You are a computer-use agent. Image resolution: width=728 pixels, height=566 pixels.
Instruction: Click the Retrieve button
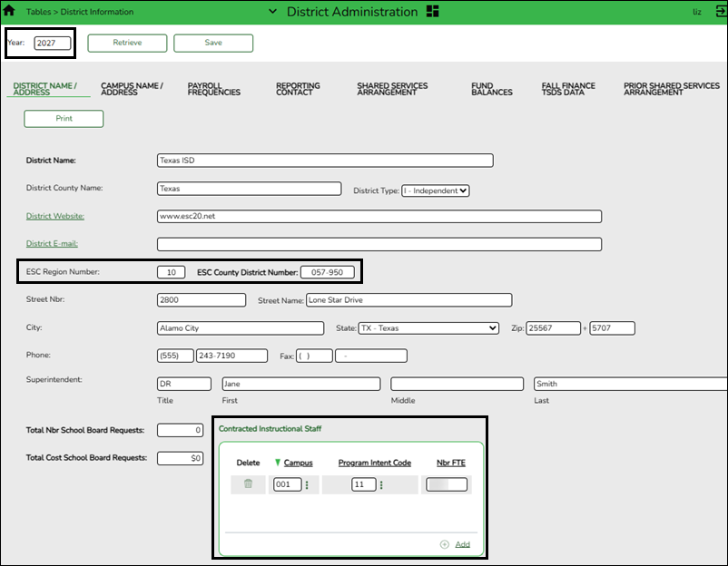coord(127,43)
